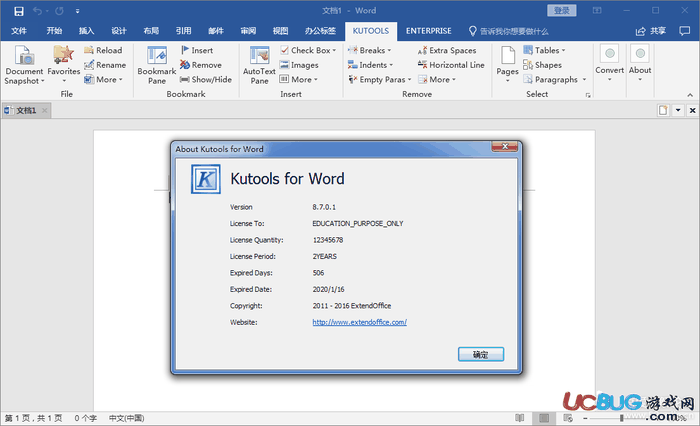Click Extra Spaces removal tool
The image size is (700, 426).
447,50
